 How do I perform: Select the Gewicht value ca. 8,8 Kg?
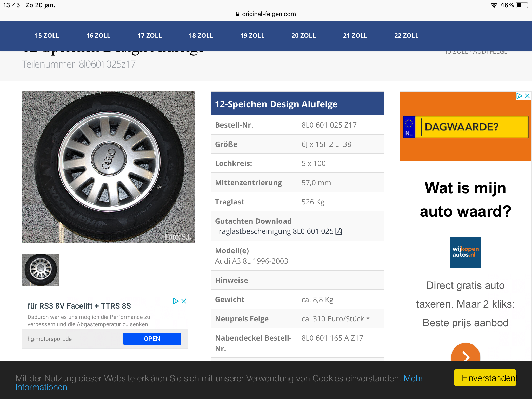point(317,300)
